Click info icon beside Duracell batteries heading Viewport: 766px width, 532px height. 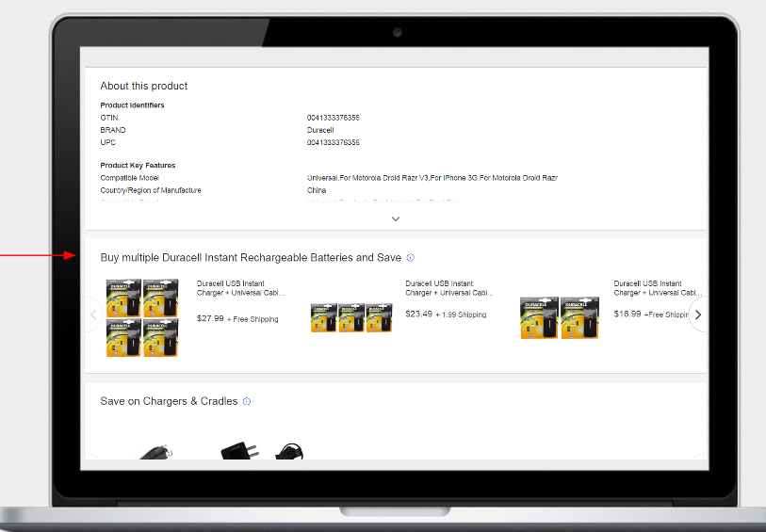[411, 258]
